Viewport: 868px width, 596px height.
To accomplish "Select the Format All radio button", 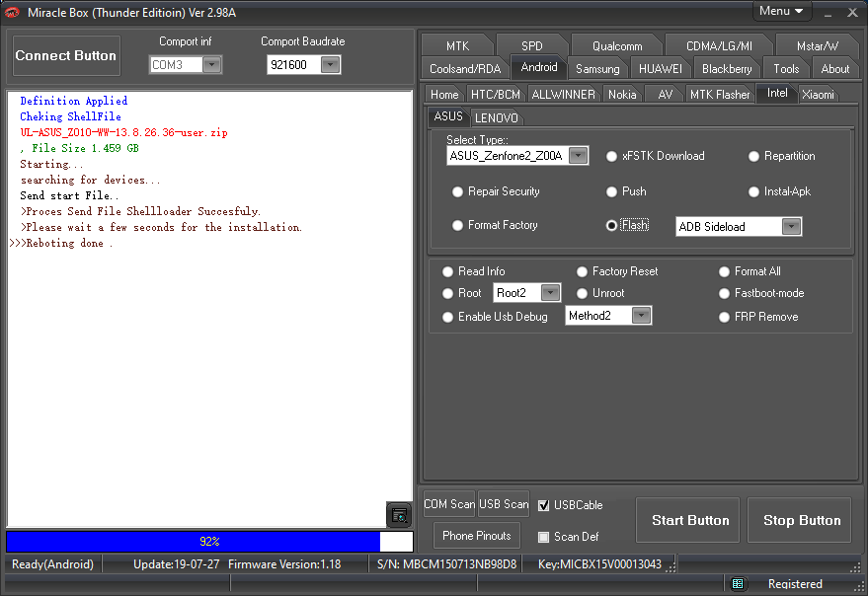I will tap(724, 271).
